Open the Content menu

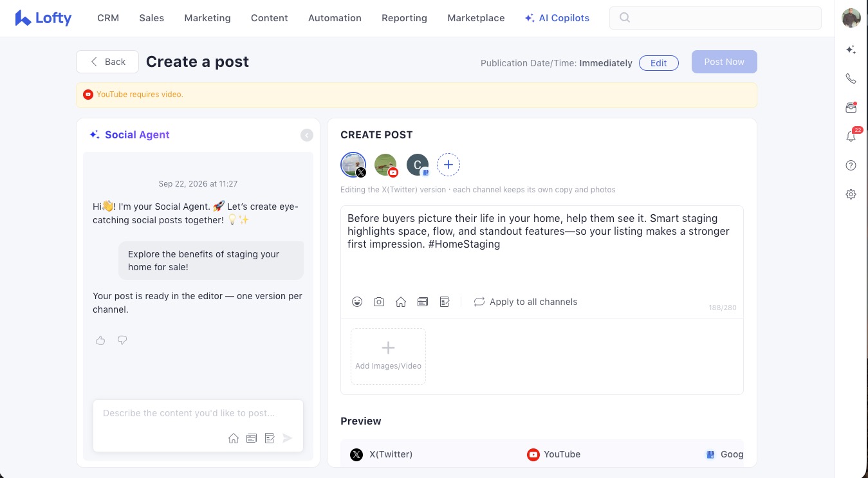270,18
